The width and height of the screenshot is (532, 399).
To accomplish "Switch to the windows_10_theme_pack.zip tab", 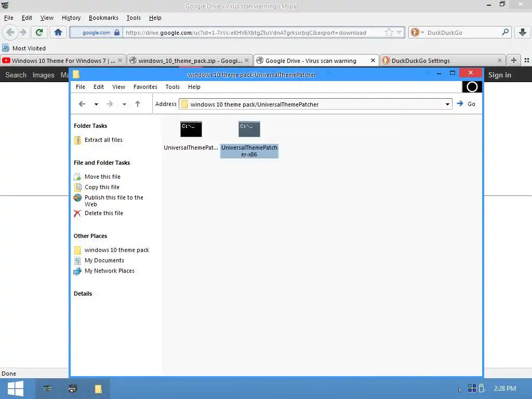I will (190, 61).
